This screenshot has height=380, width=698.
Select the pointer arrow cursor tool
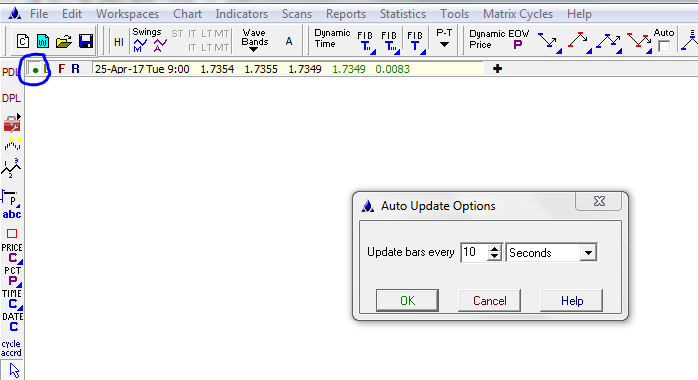(x=14, y=370)
